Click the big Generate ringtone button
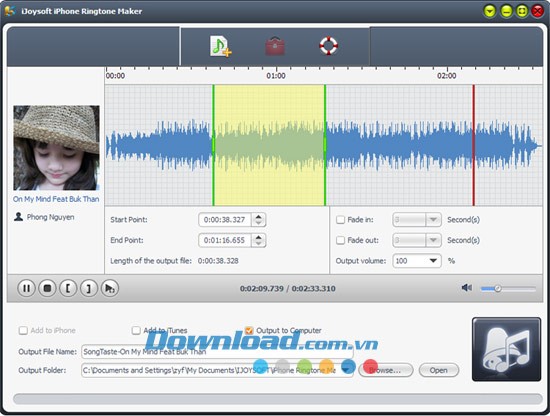The width and height of the screenshot is (550, 416). [506, 349]
